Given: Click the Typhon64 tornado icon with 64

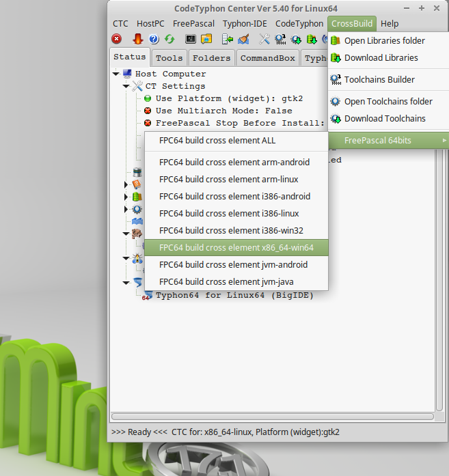Looking at the screenshot, I should point(148,295).
